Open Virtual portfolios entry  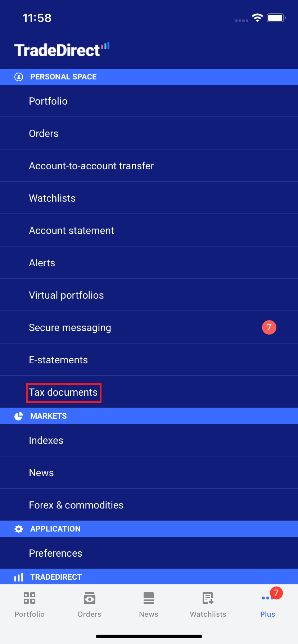(x=66, y=295)
